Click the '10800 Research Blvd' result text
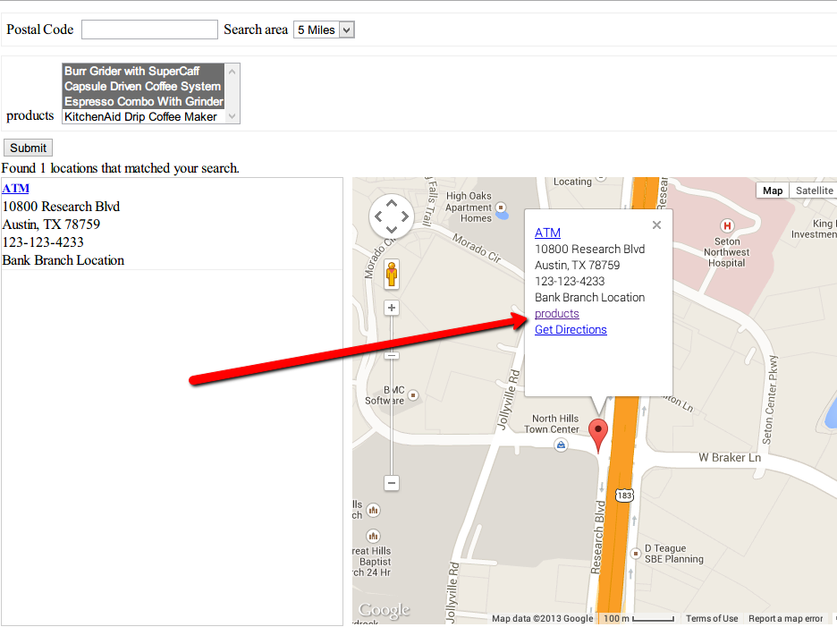Image resolution: width=837 pixels, height=644 pixels. (61, 207)
